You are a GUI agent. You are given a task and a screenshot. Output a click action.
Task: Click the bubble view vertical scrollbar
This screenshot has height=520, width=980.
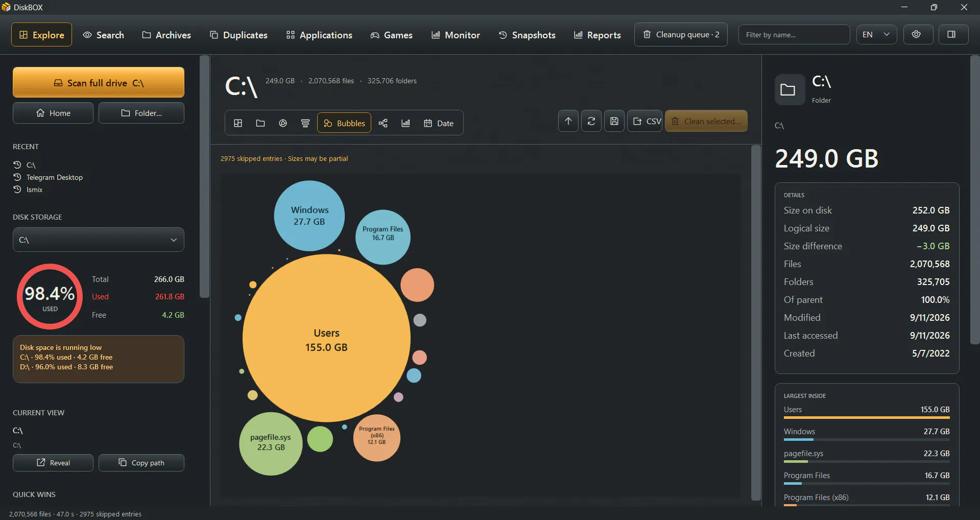(x=756, y=323)
